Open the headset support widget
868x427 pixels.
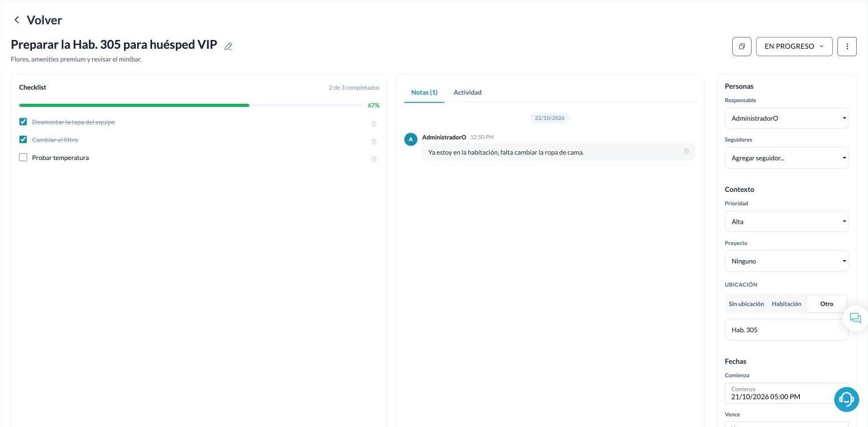tap(846, 399)
